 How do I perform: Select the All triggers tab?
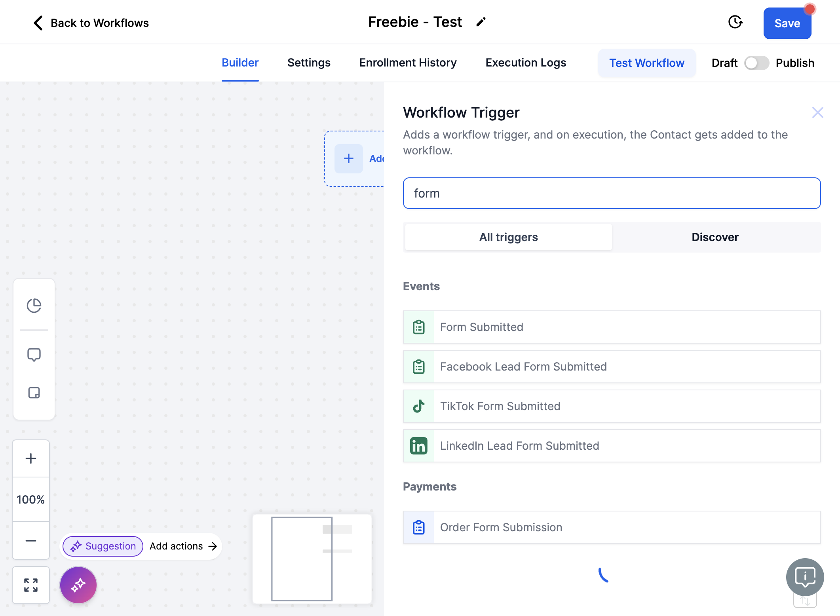pos(508,237)
